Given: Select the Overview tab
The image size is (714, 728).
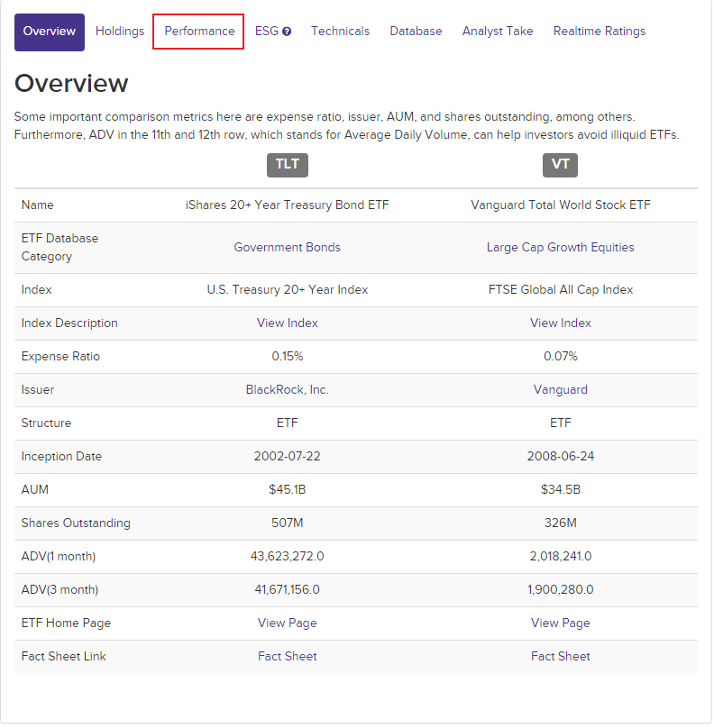Looking at the screenshot, I should tap(50, 32).
